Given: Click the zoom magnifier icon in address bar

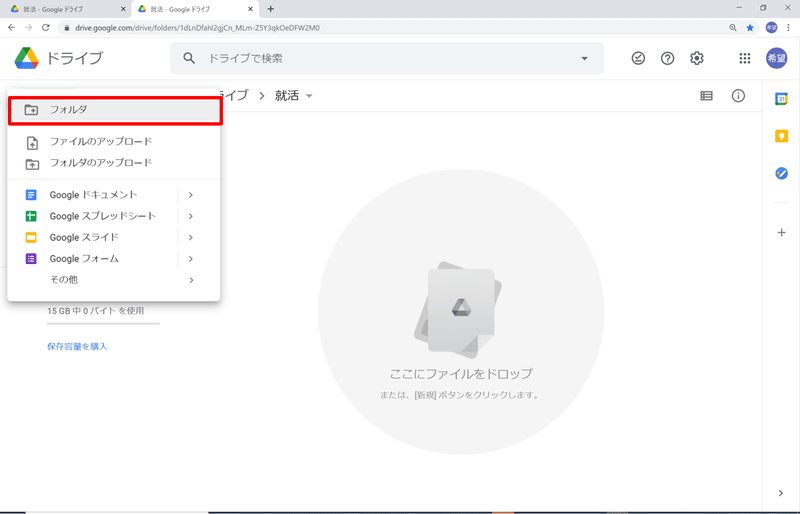Looking at the screenshot, I should click(733, 28).
